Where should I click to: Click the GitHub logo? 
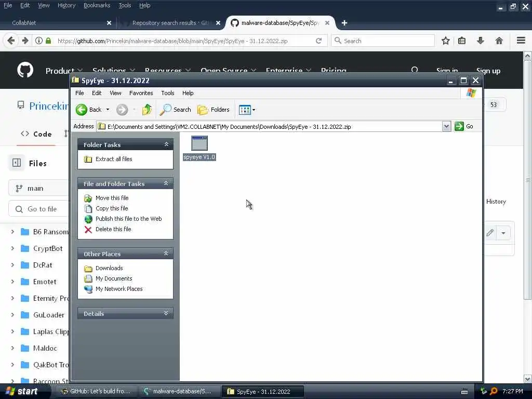coord(25,70)
